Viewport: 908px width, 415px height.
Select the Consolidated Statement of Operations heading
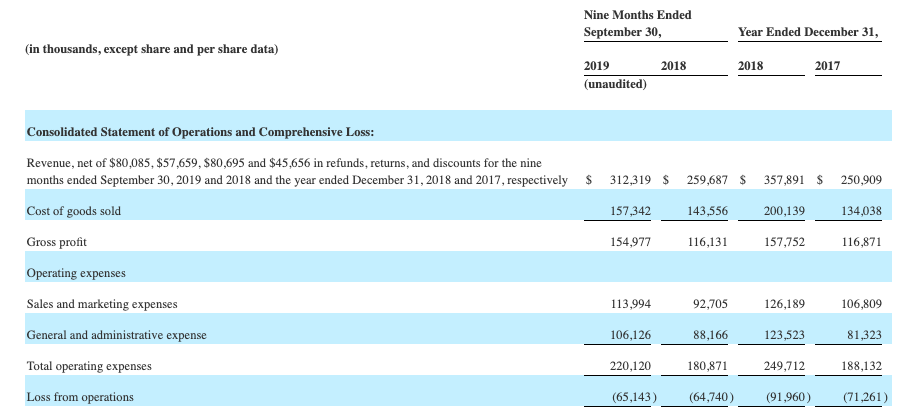200,132
